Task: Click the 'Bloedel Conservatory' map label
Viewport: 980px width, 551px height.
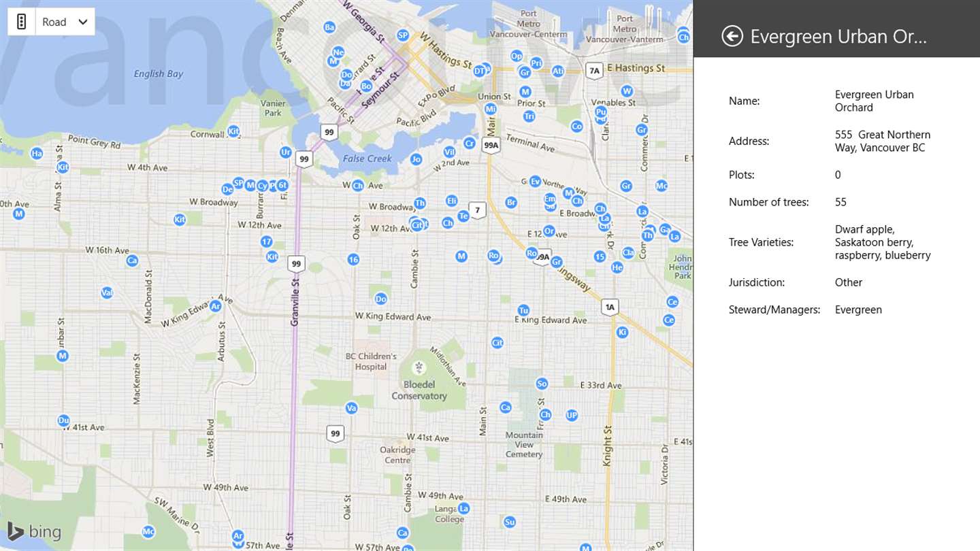Action: (x=419, y=390)
